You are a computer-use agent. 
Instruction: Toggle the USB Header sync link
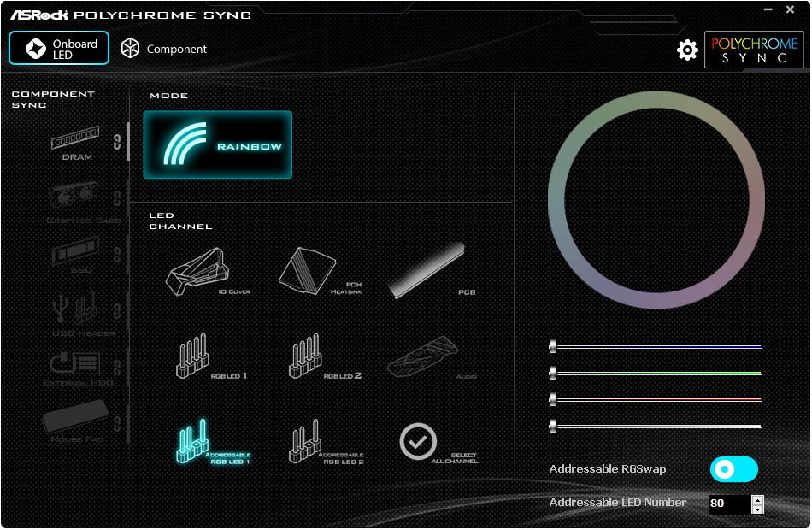[x=117, y=311]
